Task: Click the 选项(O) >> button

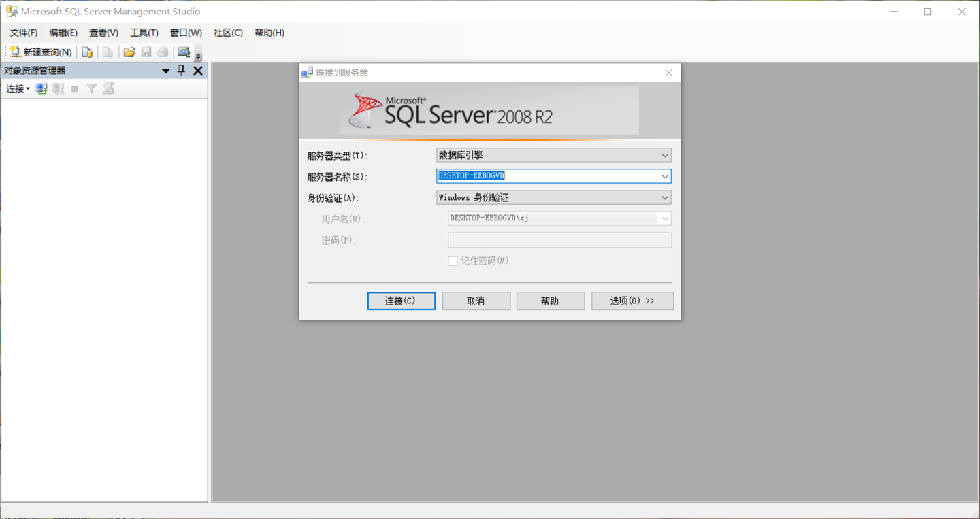Action: [632, 301]
